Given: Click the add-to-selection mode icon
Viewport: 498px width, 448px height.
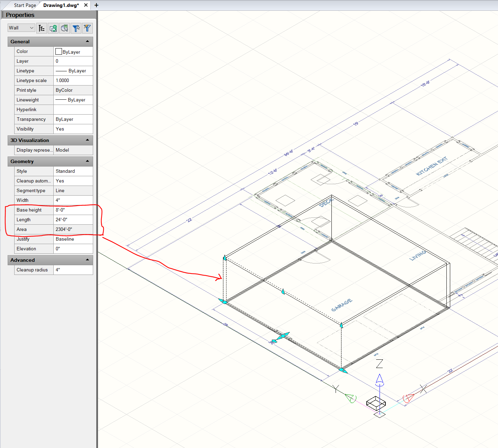Looking at the screenshot, I should coord(53,28).
